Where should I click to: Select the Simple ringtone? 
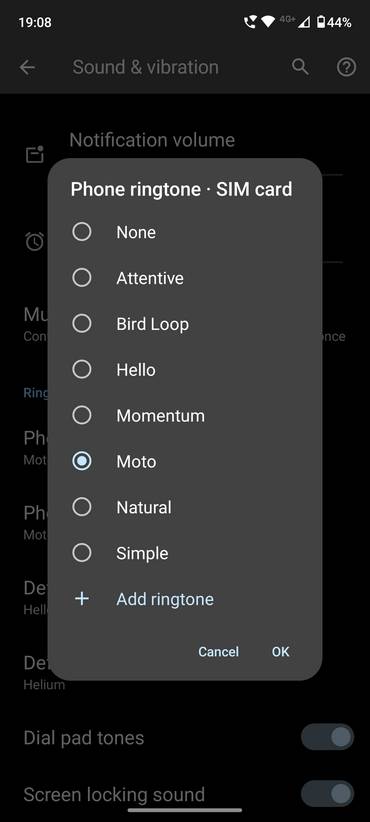(x=184, y=553)
